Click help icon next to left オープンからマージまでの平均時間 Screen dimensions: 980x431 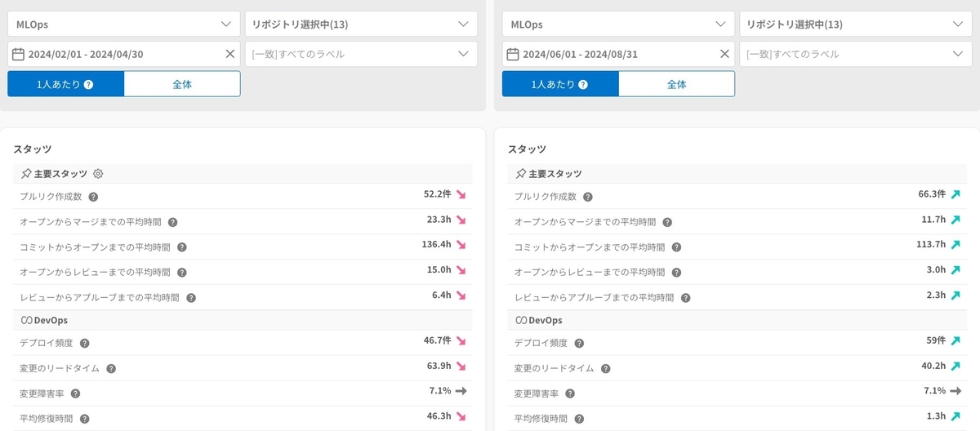172,222
